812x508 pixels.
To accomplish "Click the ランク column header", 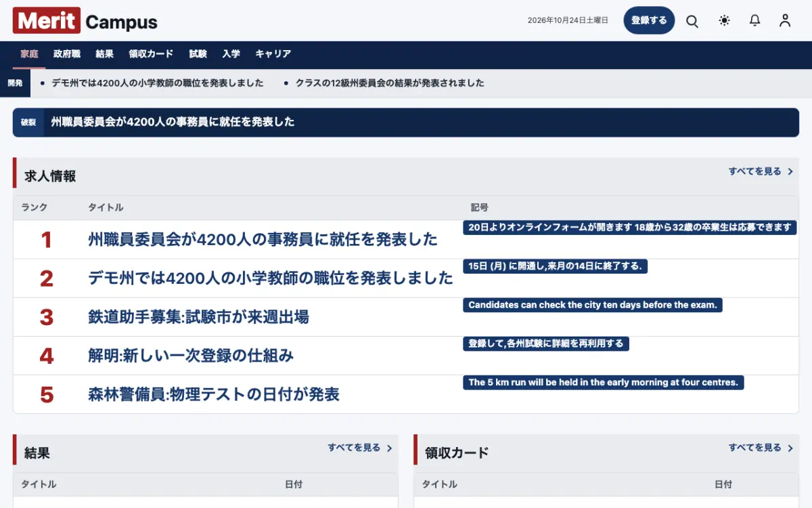I will pyautogui.click(x=35, y=207).
